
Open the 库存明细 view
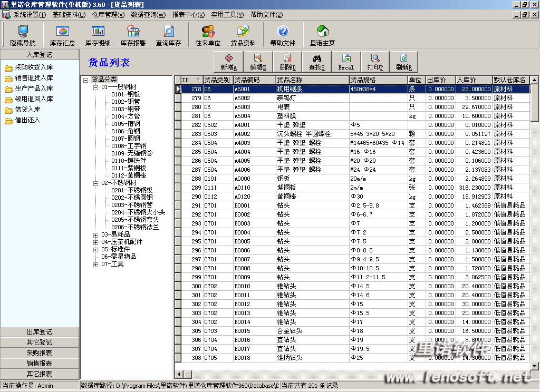pyautogui.click(x=98, y=35)
